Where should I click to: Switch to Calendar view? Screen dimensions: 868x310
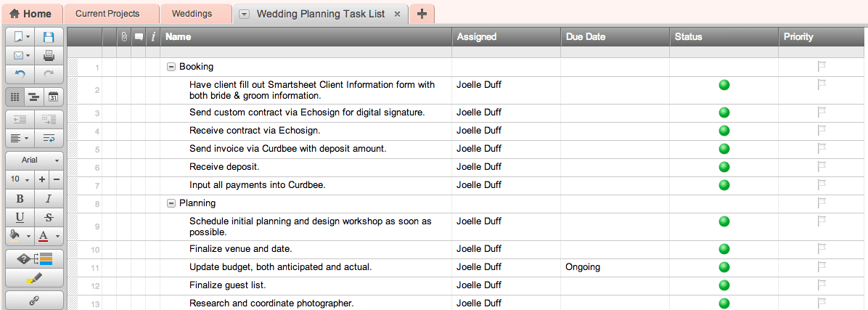point(53,97)
